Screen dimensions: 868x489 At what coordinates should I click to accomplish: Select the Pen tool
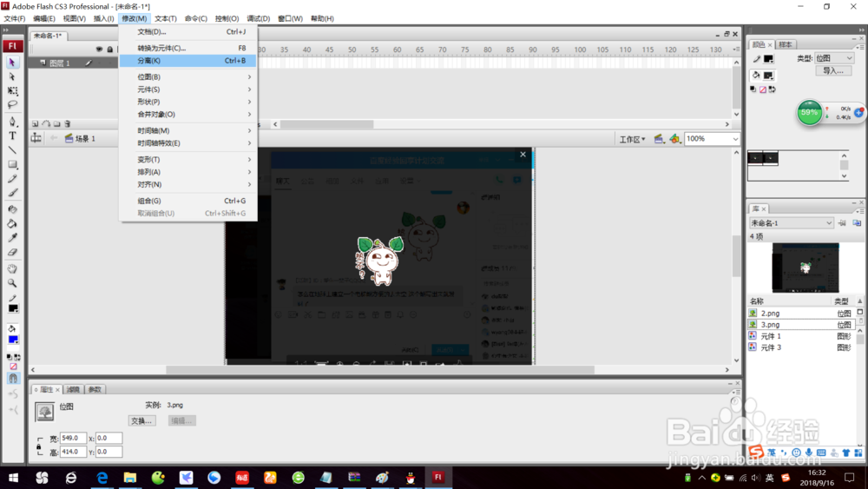(12, 122)
